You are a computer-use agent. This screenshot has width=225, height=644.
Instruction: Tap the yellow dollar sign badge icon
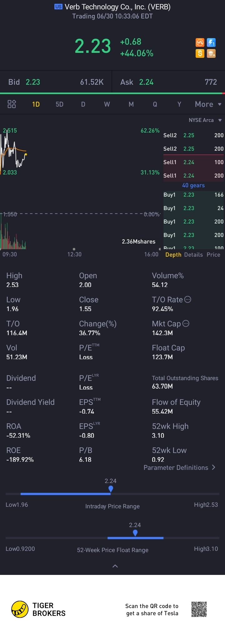[200, 53]
